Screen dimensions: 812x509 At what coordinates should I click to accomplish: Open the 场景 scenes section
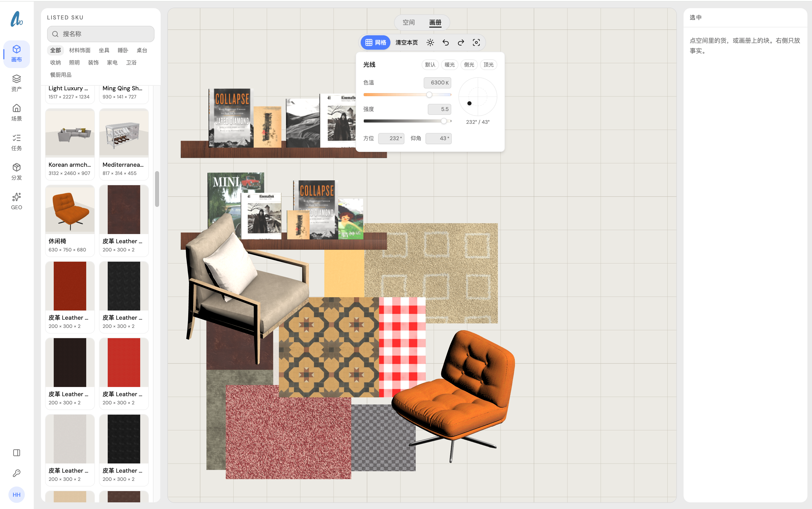point(16,113)
